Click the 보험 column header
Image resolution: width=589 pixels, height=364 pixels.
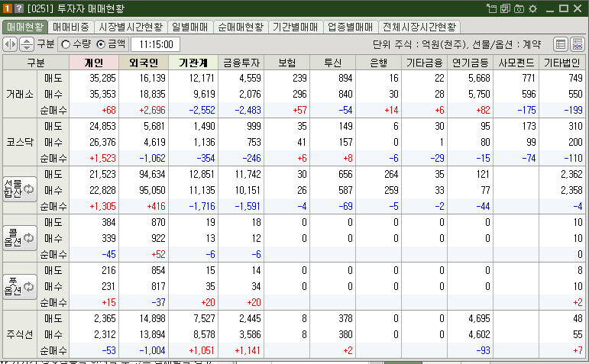(287, 63)
